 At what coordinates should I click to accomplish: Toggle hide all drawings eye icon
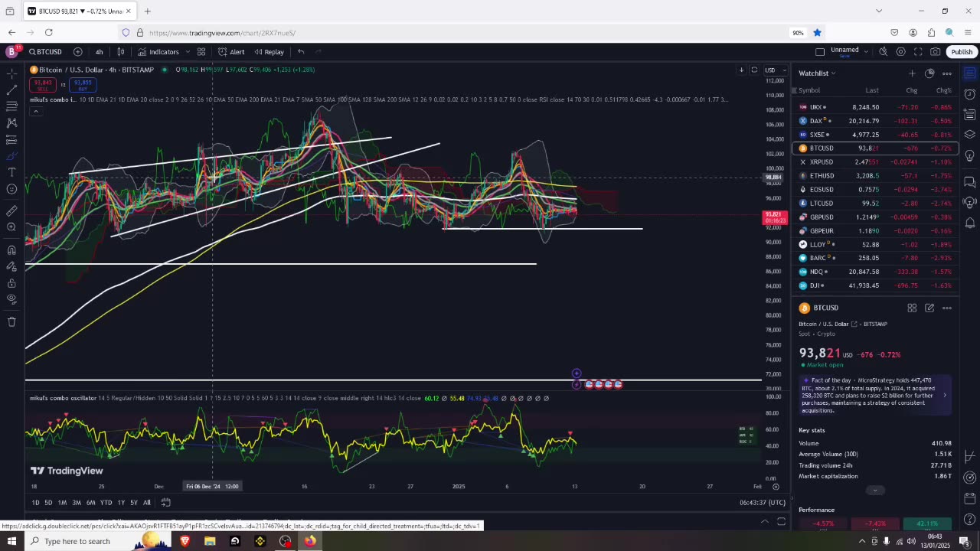[11, 300]
